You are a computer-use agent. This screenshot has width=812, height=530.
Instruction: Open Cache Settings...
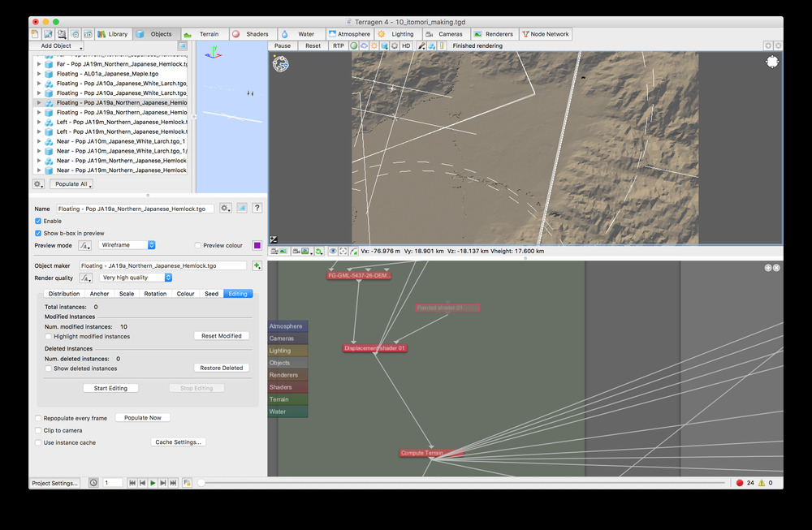click(x=178, y=442)
